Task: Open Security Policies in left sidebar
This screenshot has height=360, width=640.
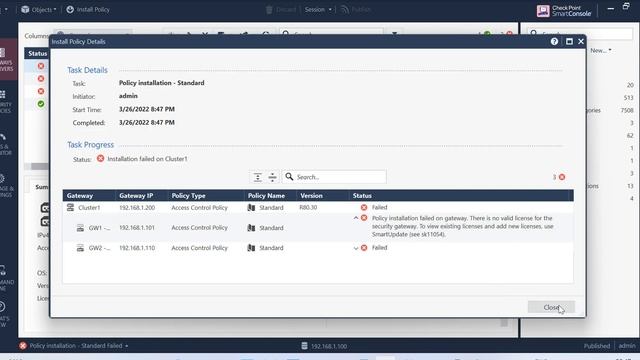Action: point(6,102)
